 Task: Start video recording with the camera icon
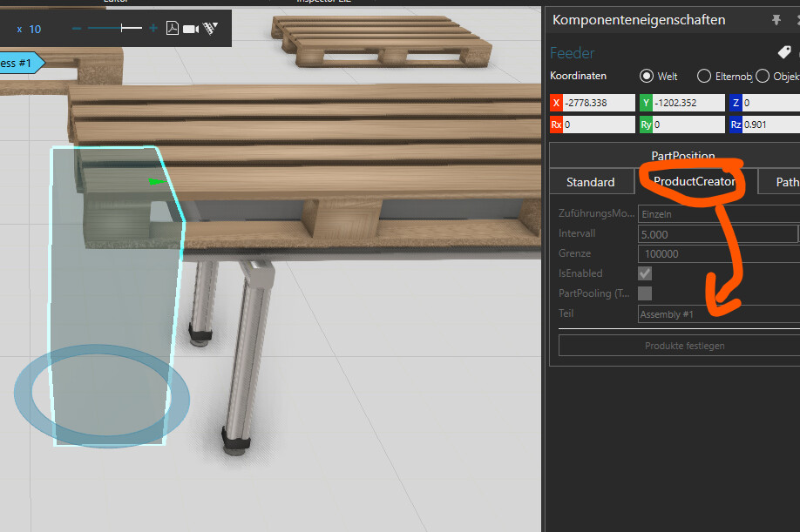pos(191,29)
